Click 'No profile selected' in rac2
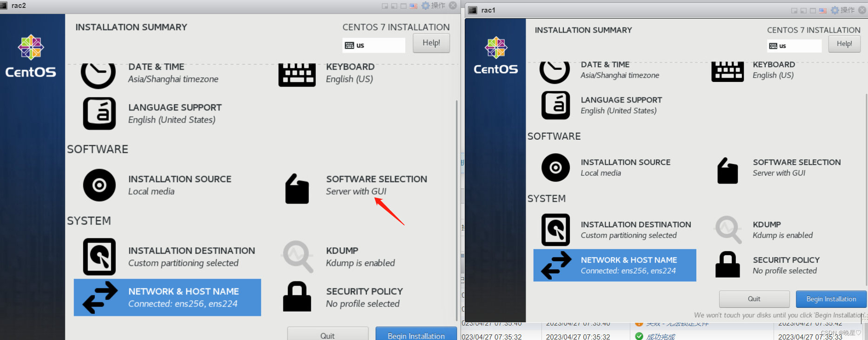 tap(363, 304)
